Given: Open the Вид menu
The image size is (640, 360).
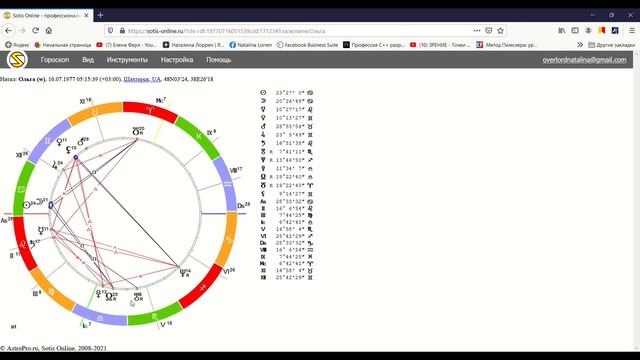Looking at the screenshot, I should [x=88, y=60].
